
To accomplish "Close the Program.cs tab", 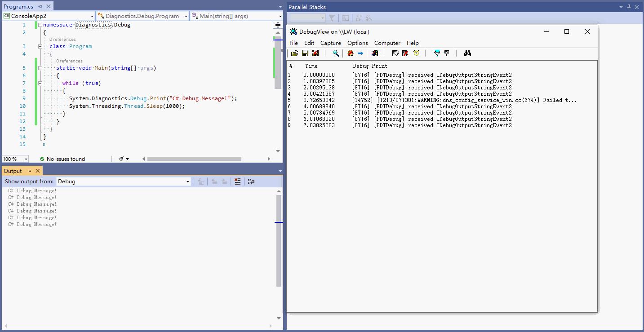I will 49,7.
